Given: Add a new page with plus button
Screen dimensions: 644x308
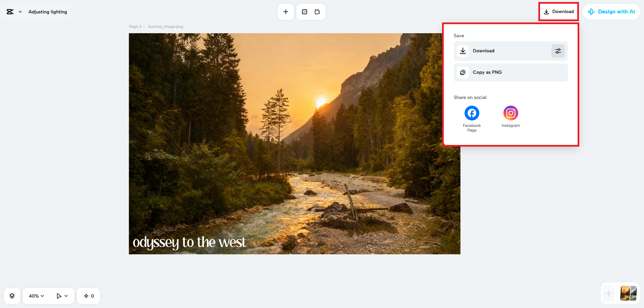Looking at the screenshot, I should 609,294.
